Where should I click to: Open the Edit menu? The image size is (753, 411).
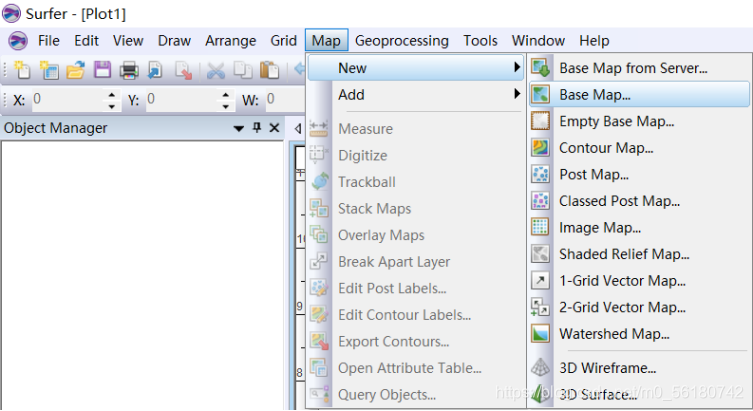pyautogui.click(x=86, y=41)
